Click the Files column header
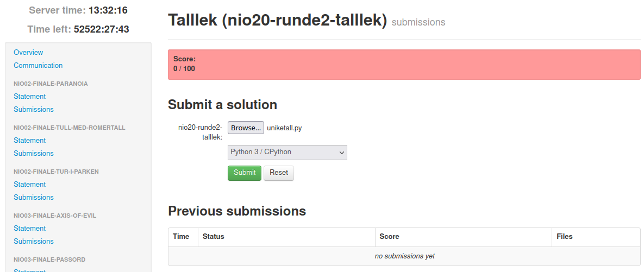The width and height of the screenshot is (644, 272). tap(565, 237)
